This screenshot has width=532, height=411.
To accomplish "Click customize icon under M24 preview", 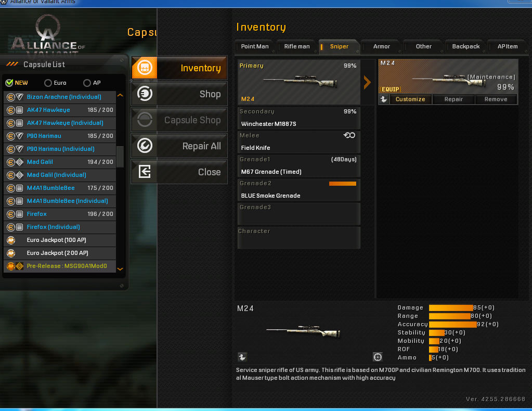I will coord(242,357).
